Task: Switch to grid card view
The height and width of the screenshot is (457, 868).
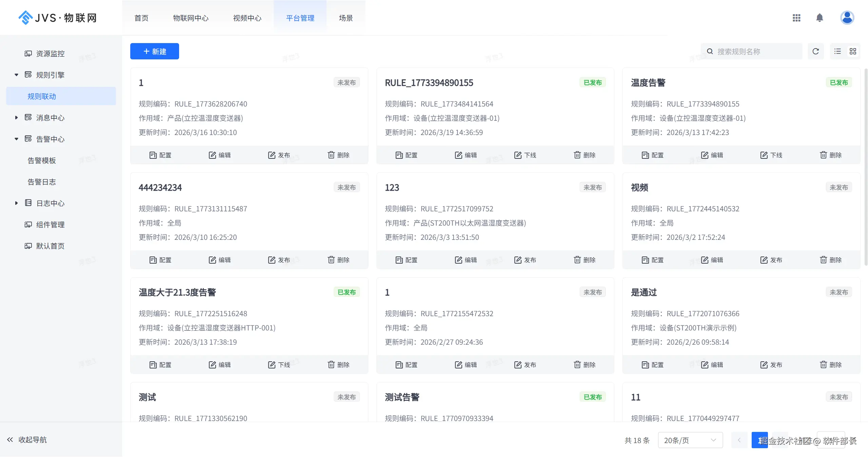Action: pos(853,51)
